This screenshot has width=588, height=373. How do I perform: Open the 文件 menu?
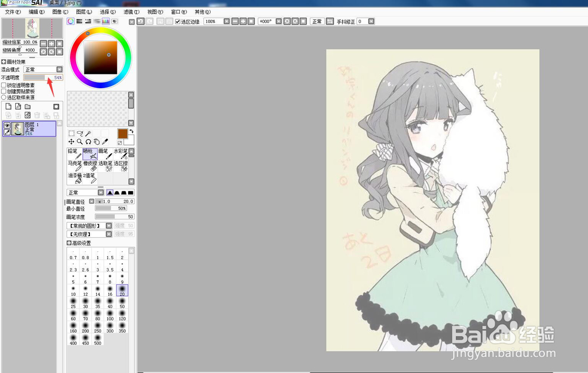[13, 12]
